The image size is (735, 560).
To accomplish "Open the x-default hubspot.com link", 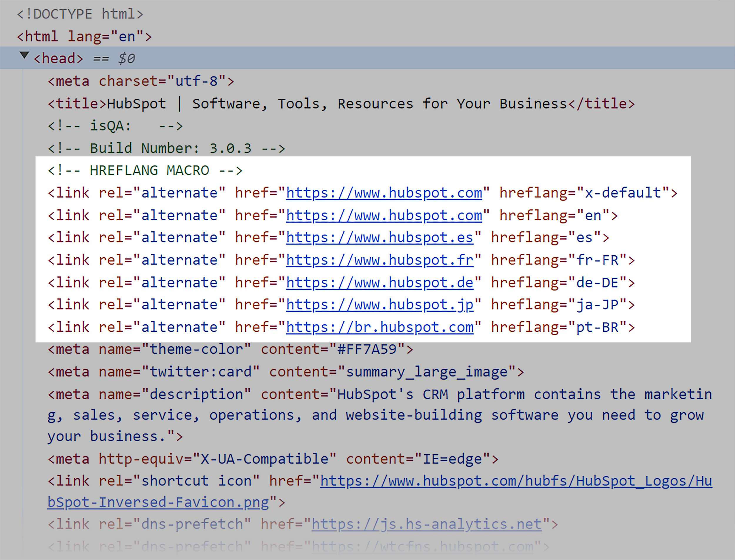I will pos(384,193).
